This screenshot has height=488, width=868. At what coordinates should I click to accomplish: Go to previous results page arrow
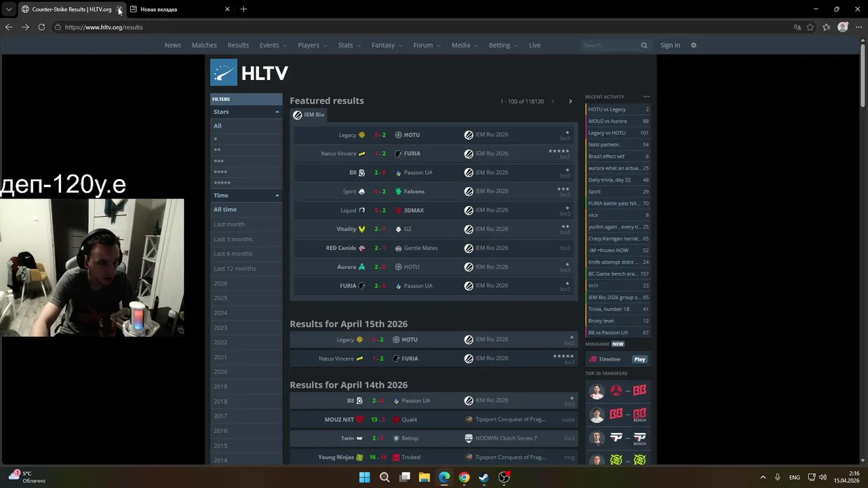[x=553, y=101]
